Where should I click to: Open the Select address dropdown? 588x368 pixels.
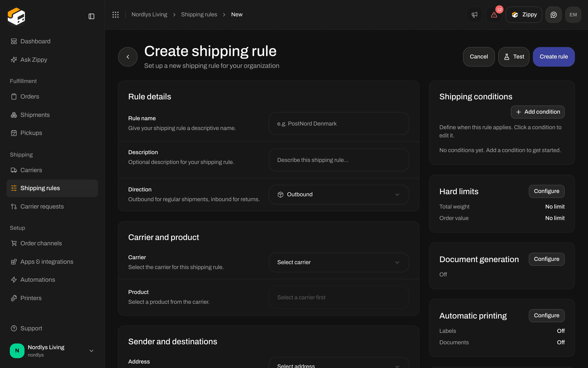coord(339,363)
